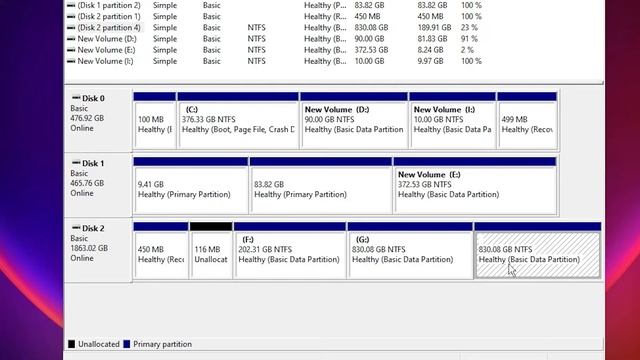Select New Volume (E:) in volume list

(x=107, y=50)
